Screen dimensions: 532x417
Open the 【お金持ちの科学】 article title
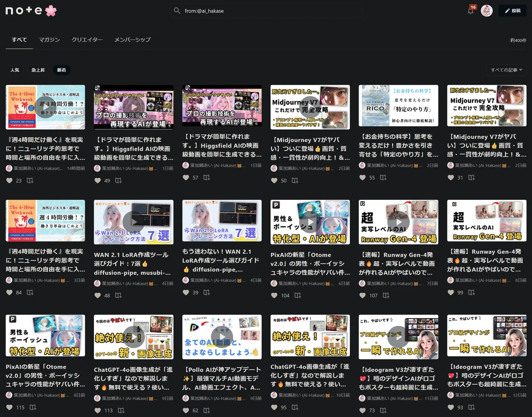(x=399, y=145)
